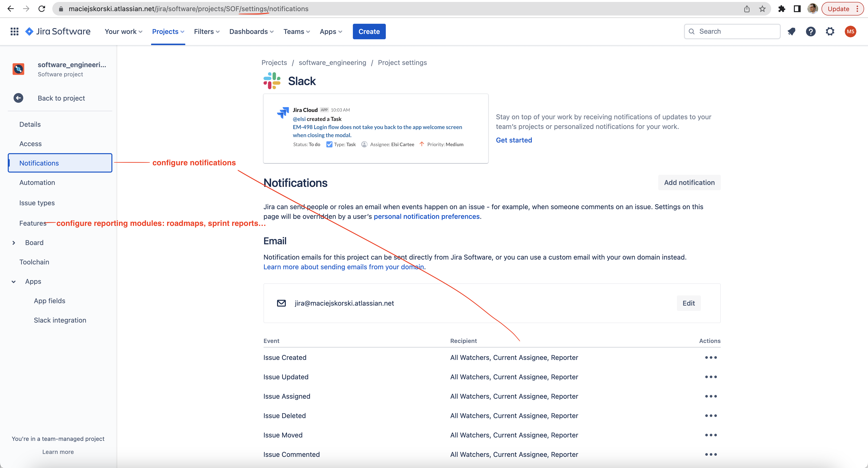
Task: Open actions menu for Issue Deleted
Action: click(711, 416)
